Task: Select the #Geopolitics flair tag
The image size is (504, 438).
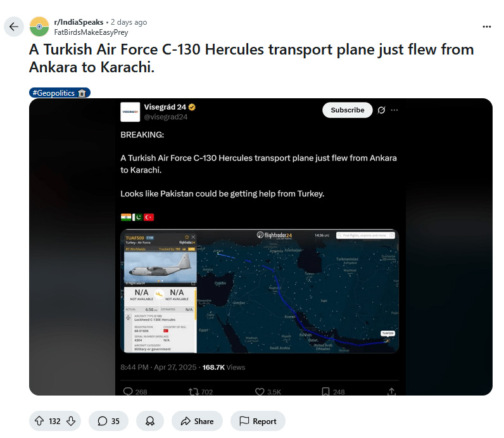Action: (60, 93)
